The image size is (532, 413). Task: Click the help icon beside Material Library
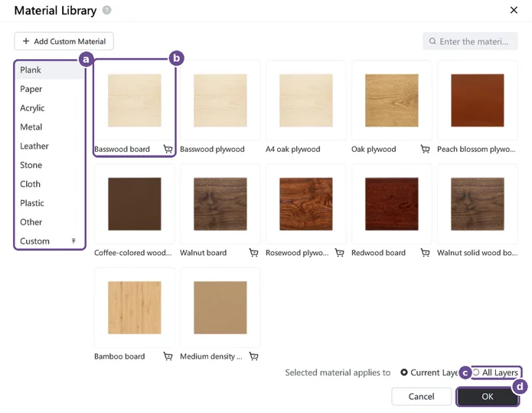pyautogui.click(x=107, y=11)
